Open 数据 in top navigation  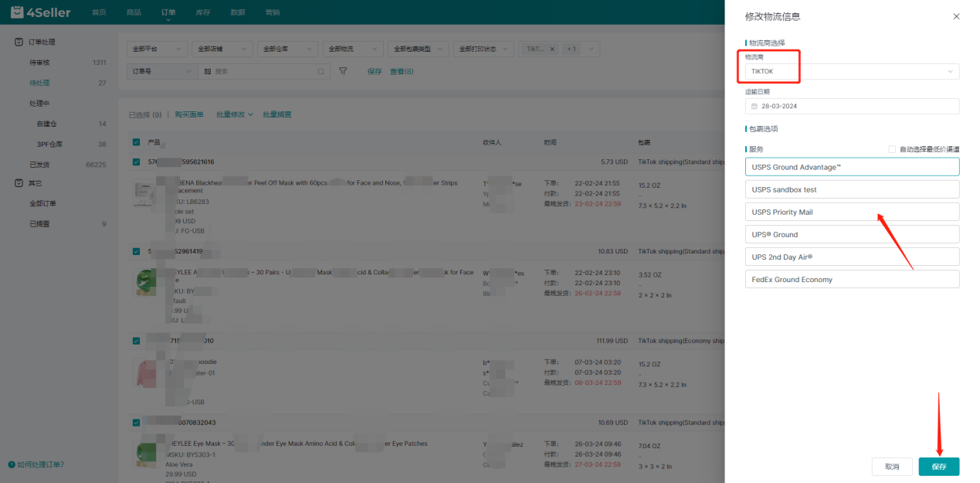[238, 12]
